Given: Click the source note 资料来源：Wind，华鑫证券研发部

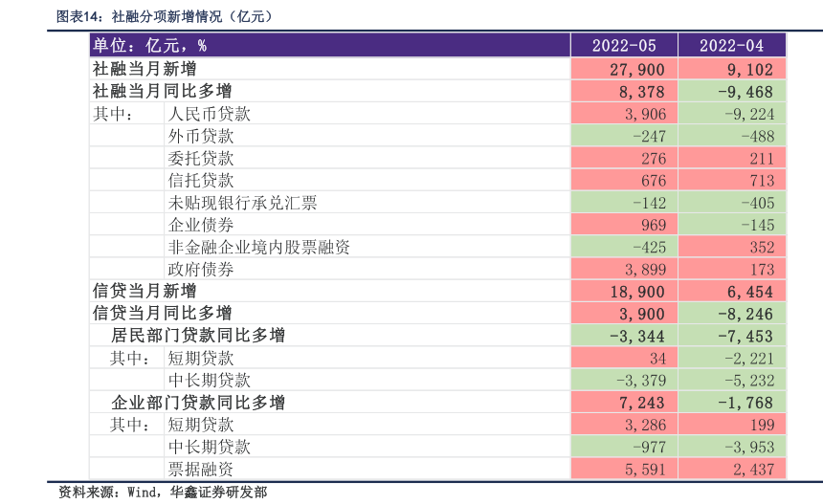Looking at the screenshot, I should coord(163,493).
